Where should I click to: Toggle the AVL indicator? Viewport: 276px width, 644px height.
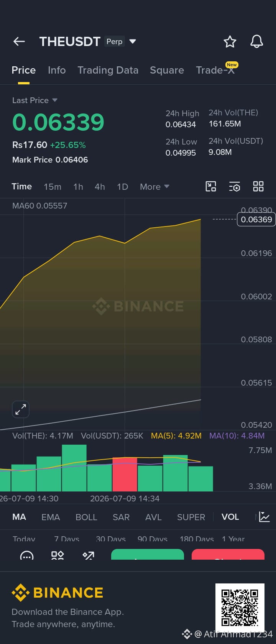(x=153, y=517)
